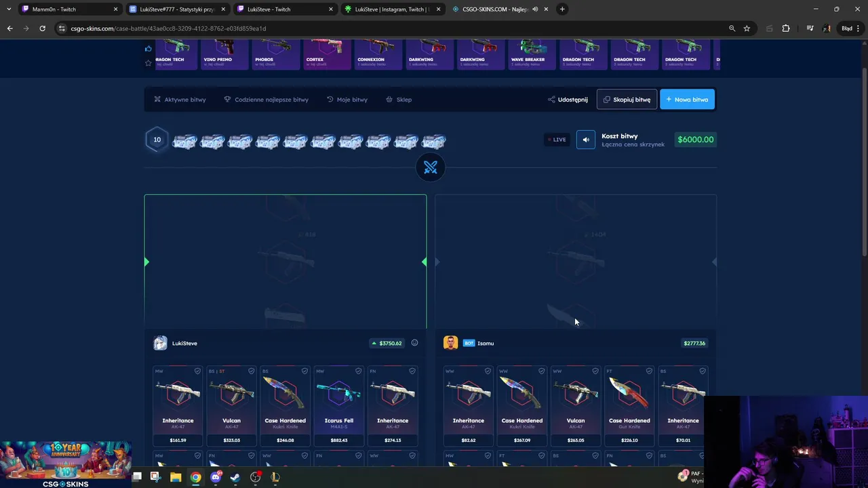Switch to the Moje bitwy tab
The image size is (868, 488).
pyautogui.click(x=347, y=100)
